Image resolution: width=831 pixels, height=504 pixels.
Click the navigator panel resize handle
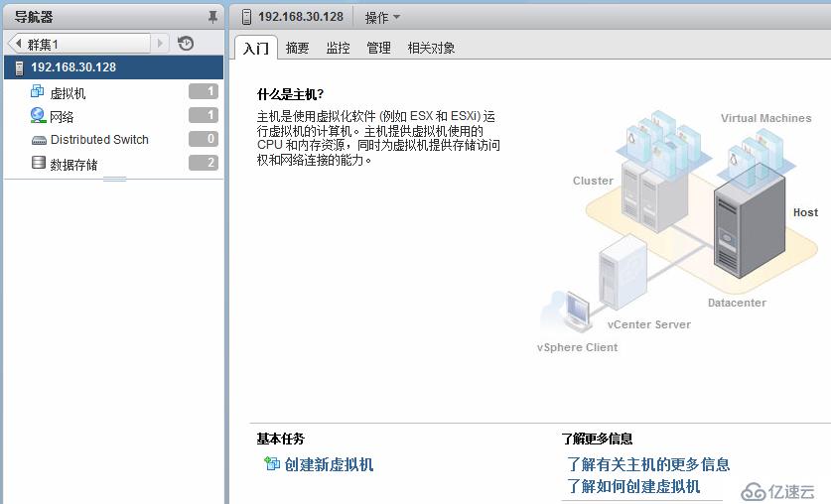pyautogui.click(x=114, y=179)
